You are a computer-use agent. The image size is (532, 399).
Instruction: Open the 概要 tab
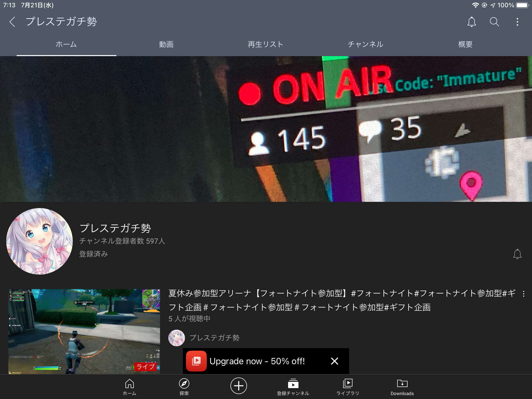point(465,44)
